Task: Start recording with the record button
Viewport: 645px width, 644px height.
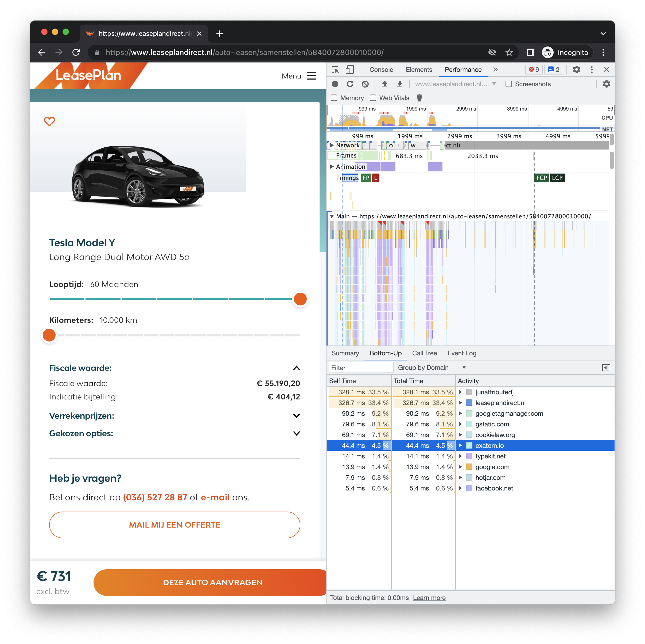Action: pyautogui.click(x=335, y=84)
